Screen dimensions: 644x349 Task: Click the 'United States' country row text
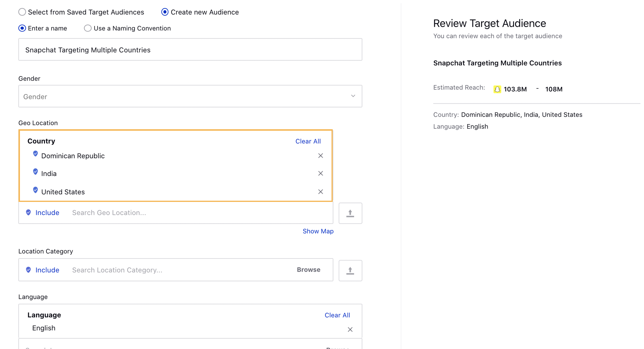click(x=63, y=192)
